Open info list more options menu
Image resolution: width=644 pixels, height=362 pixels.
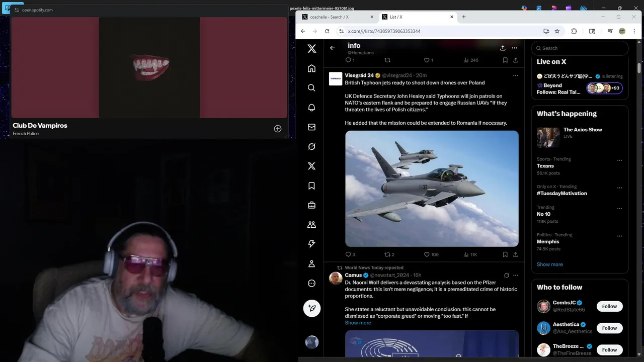click(514, 48)
